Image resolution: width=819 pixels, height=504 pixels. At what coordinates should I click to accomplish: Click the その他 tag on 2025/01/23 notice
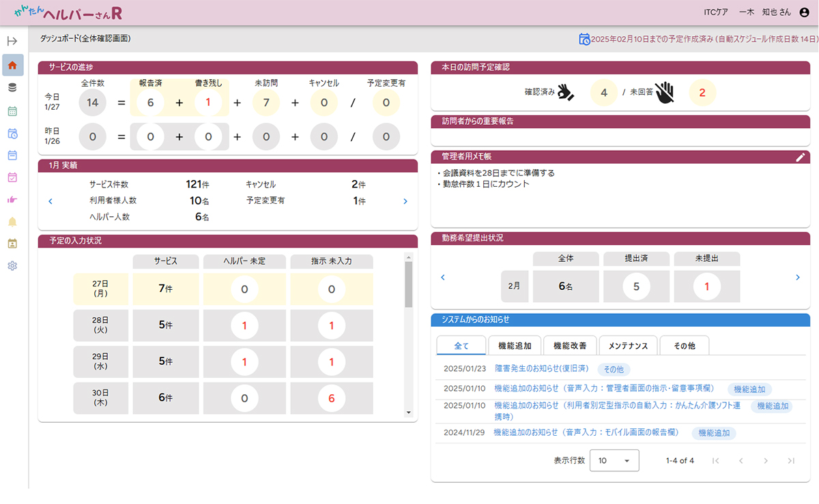[614, 369]
